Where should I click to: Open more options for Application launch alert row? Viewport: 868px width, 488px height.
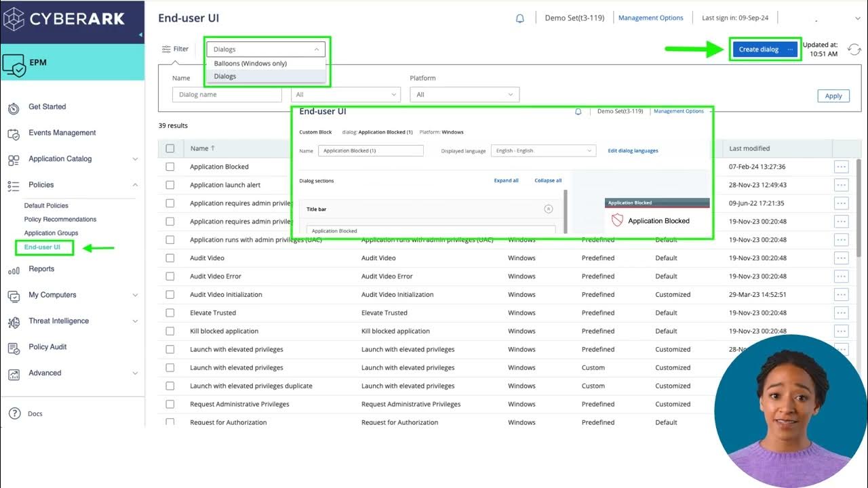842,185
